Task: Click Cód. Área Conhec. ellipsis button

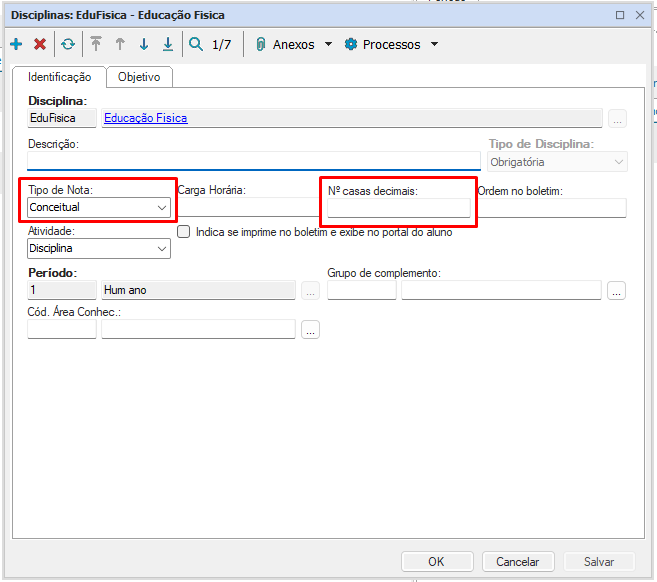Action: [x=310, y=330]
